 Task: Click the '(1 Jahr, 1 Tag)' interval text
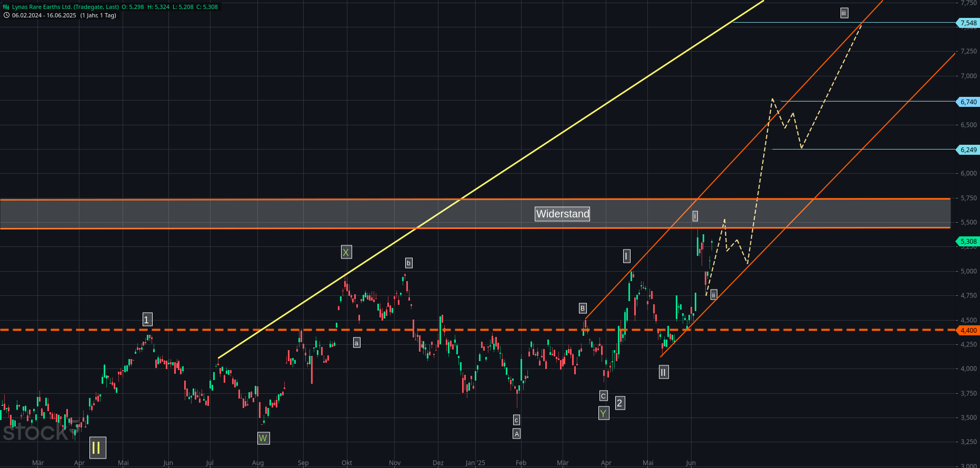98,15
